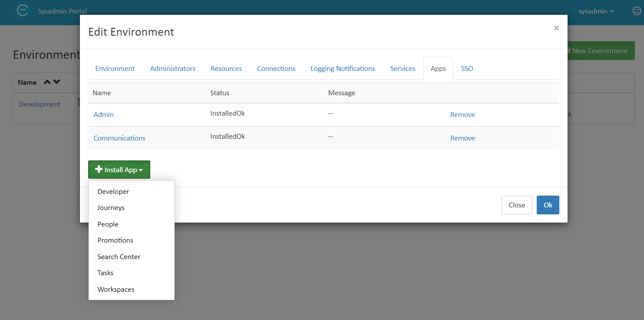Close the Edit Environment dialog with X
Screen dimensions: 644x320
(556, 28)
